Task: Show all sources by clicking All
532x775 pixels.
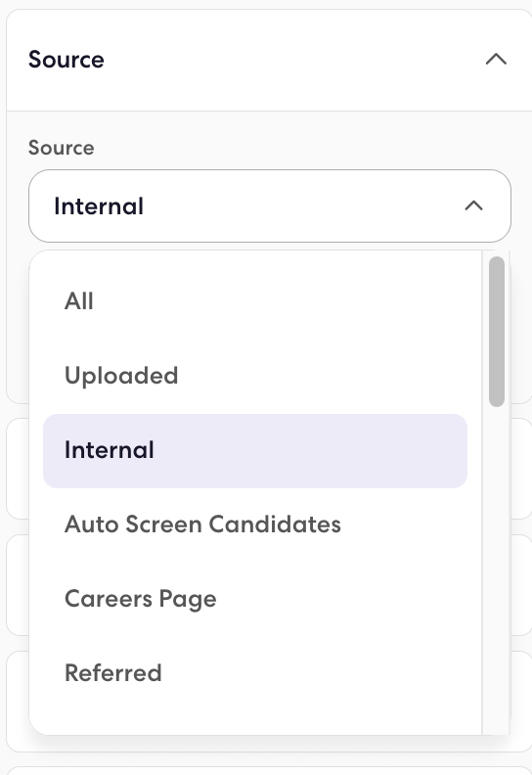Action: pos(255,301)
